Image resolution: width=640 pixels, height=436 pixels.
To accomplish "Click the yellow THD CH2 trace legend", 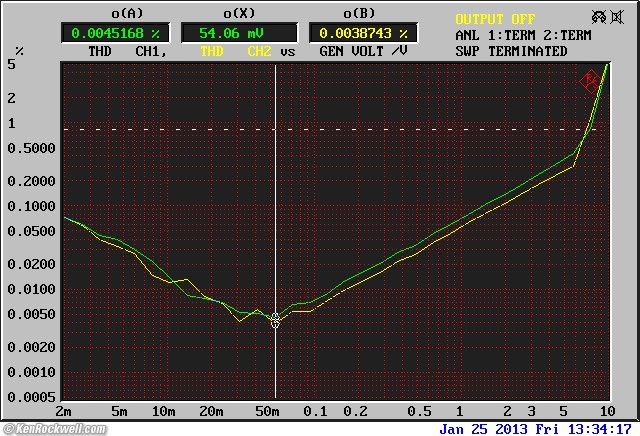I will [236, 51].
